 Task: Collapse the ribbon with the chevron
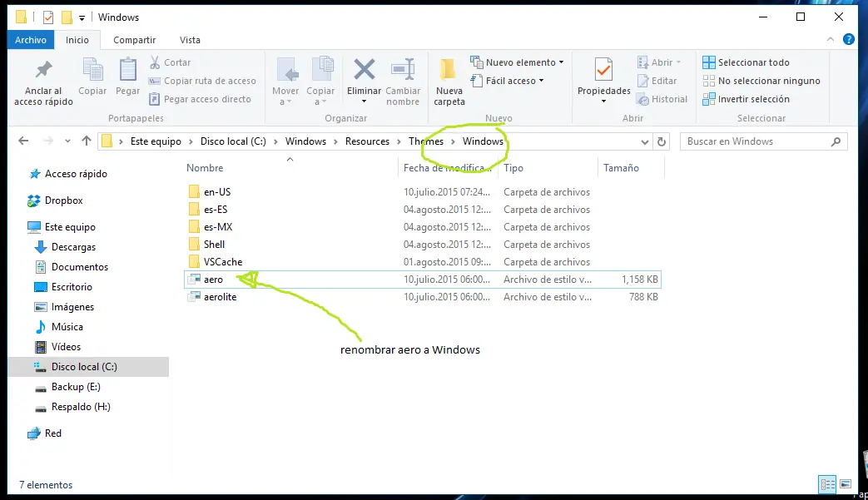pyautogui.click(x=831, y=39)
